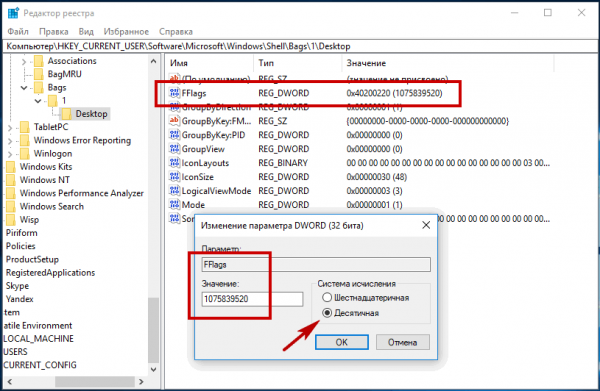Open the Вид menu
600x391 pixels.
coord(86,31)
